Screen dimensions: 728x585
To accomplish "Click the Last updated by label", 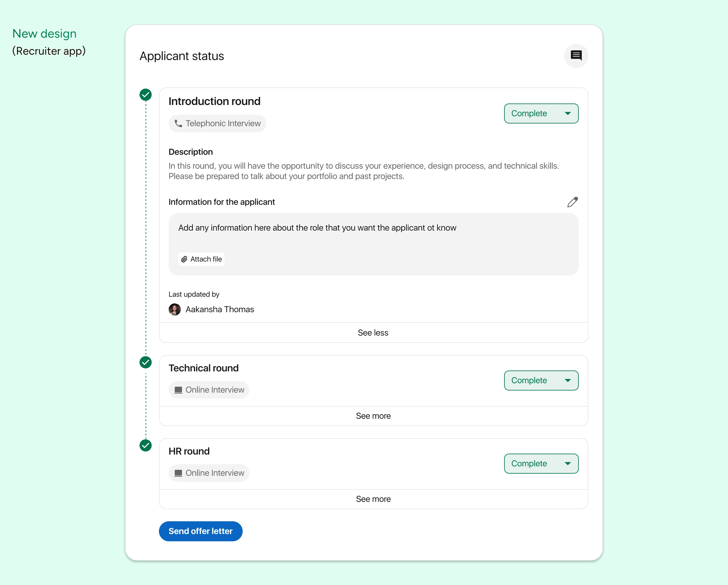I will point(194,294).
